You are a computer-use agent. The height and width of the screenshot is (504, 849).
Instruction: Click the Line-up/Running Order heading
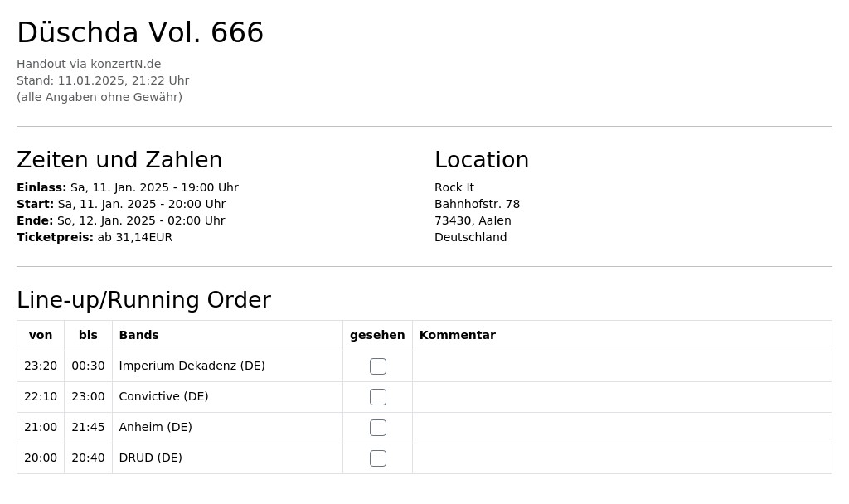(144, 300)
